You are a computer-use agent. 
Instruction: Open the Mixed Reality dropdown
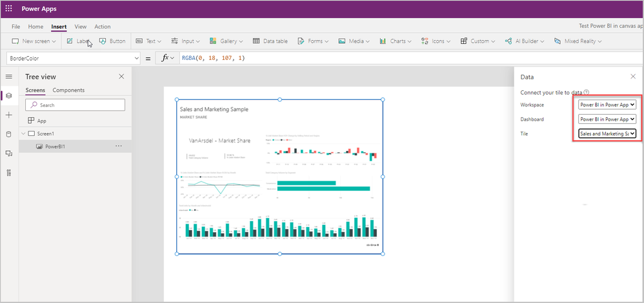click(x=578, y=41)
